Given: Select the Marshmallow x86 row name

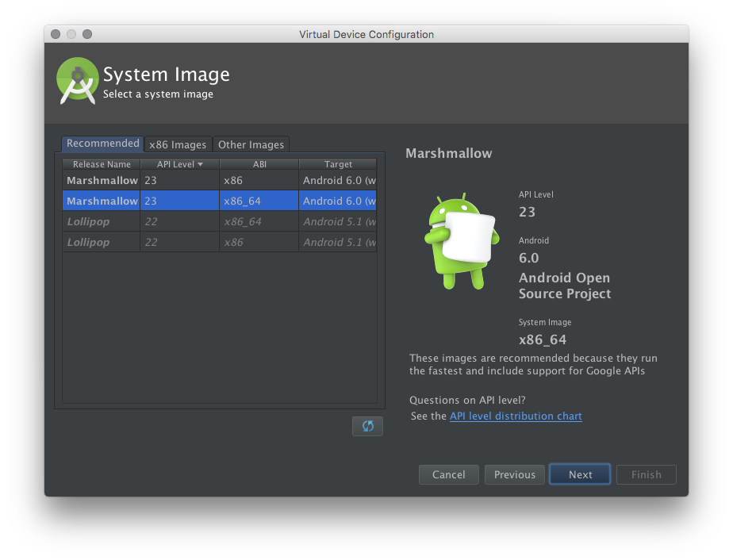Looking at the screenshot, I should point(102,180).
